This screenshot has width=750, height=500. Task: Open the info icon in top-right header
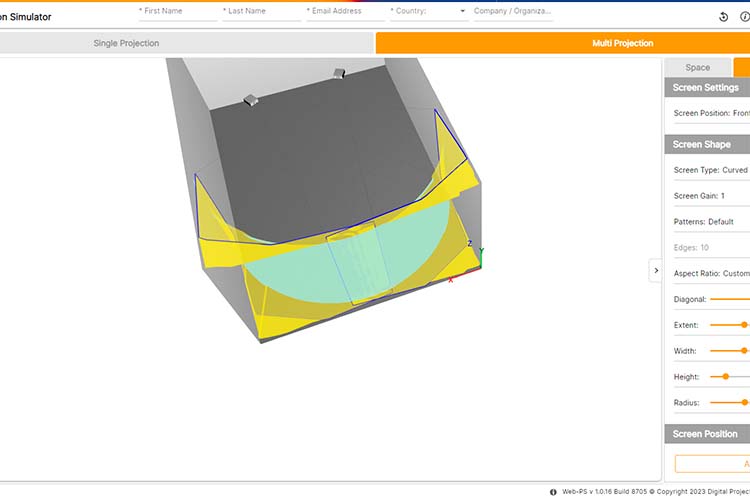coord(745,17)
